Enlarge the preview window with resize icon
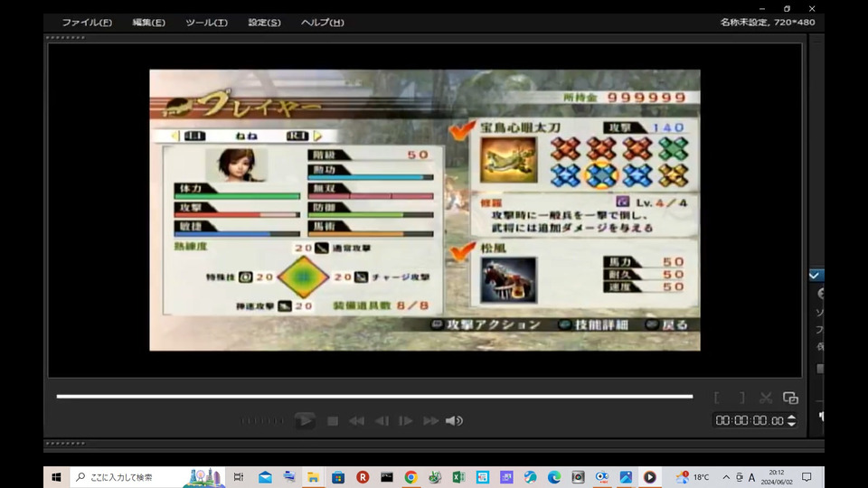The image size is (868, 488). coord(790,398)
